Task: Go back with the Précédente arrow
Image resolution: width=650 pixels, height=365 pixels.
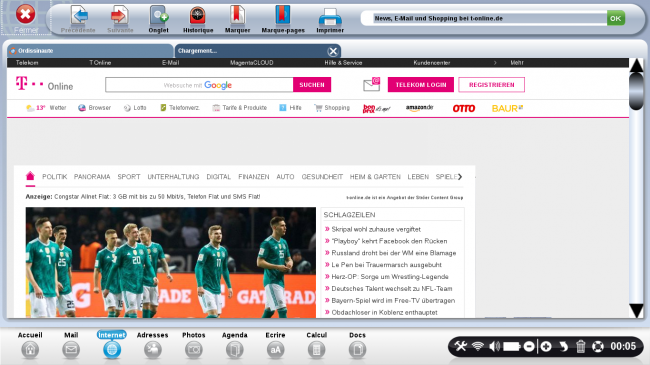Action: pos(78,19)
